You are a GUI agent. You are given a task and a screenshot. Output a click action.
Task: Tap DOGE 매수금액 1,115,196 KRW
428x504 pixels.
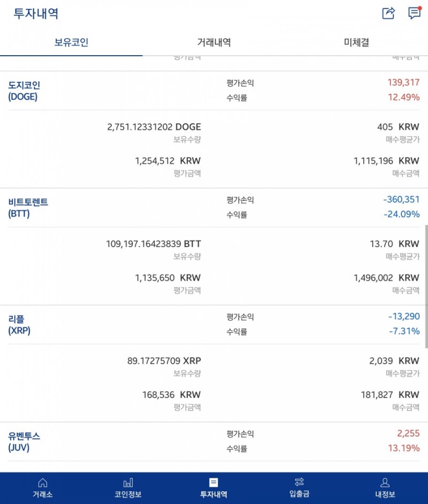pyautogui.click(x=386, y=161)
